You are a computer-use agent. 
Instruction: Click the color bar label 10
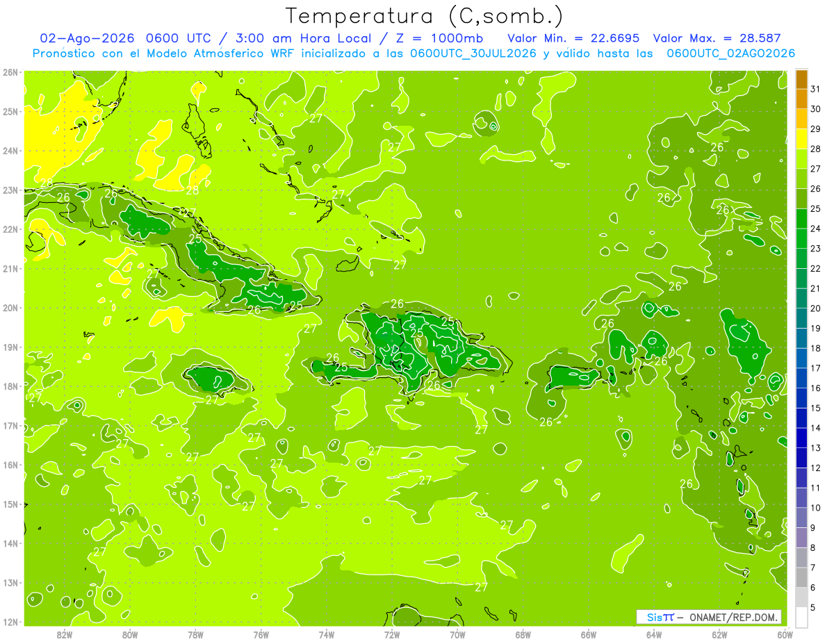(x=815, y=508)
